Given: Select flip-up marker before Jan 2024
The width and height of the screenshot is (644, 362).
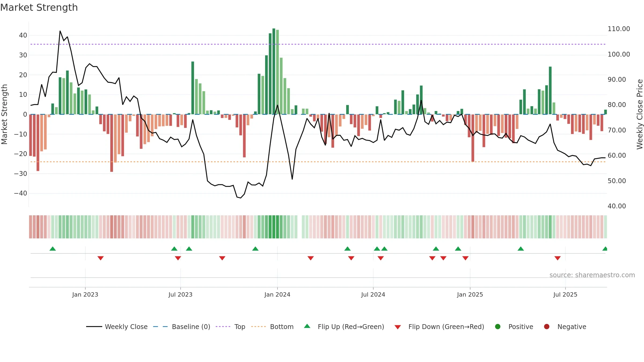Looking at the screenshot, I should click(x=255, y=249).
